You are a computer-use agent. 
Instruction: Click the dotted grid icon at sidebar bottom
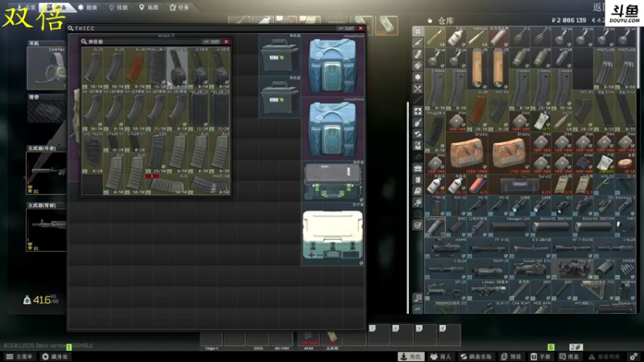click(418, 297)
